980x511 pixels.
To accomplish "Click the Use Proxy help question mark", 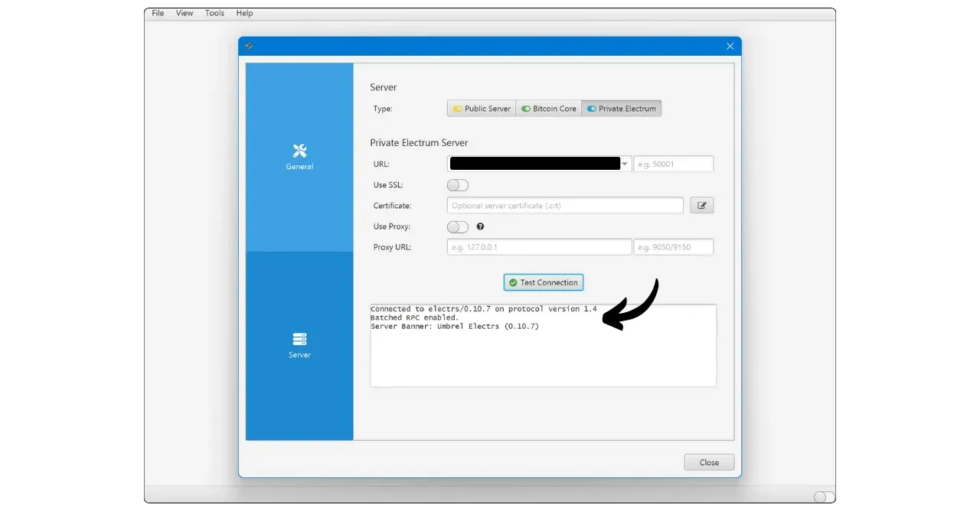I will [x=480, y=226].
